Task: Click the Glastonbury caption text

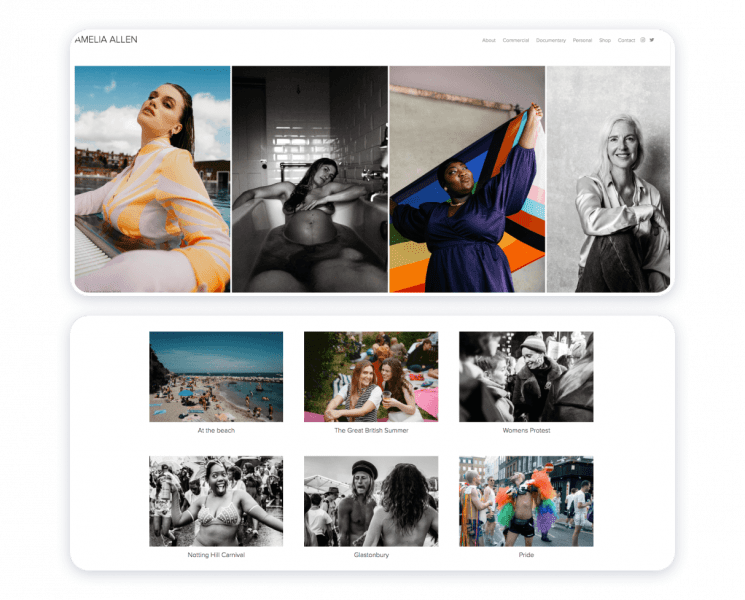Action: (371, 554)
